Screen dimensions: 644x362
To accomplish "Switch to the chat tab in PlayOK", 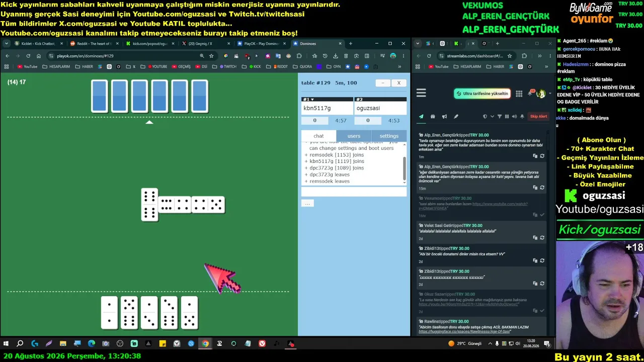I will click(318, 136).
